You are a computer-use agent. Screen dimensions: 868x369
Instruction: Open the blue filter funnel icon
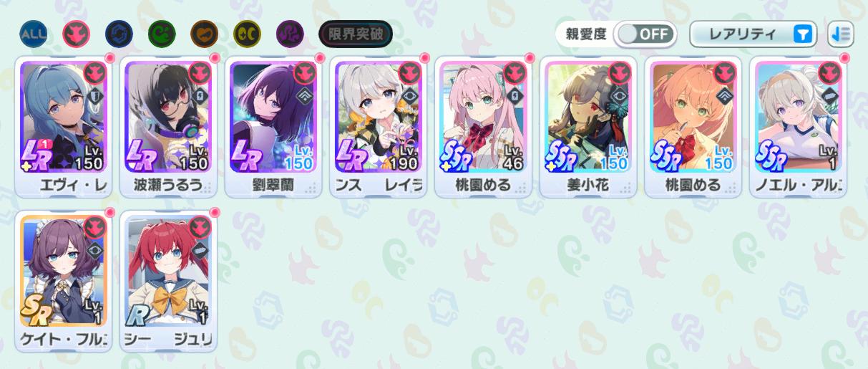coord(804,34)
